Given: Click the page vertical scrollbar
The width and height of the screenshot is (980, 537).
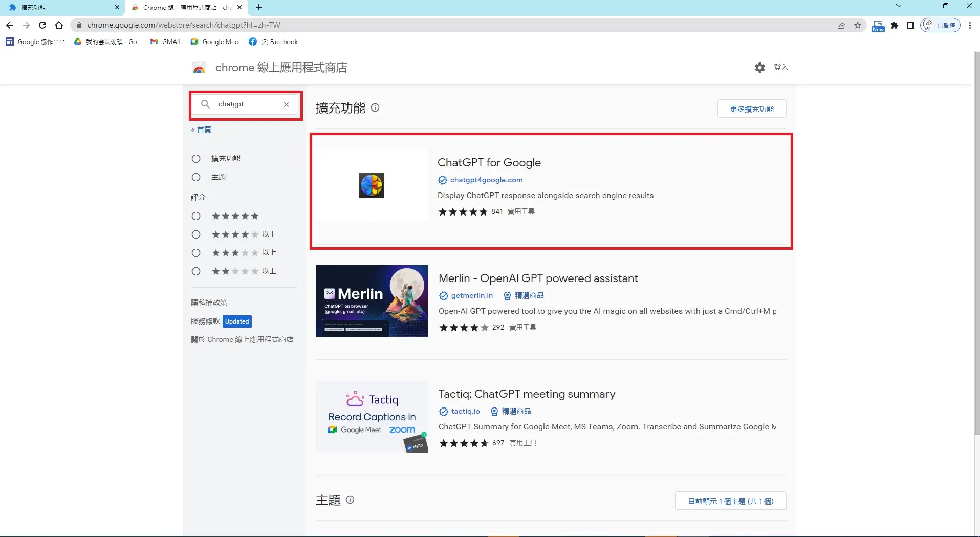Looking at the screenshot, I should tap(977, 243).
